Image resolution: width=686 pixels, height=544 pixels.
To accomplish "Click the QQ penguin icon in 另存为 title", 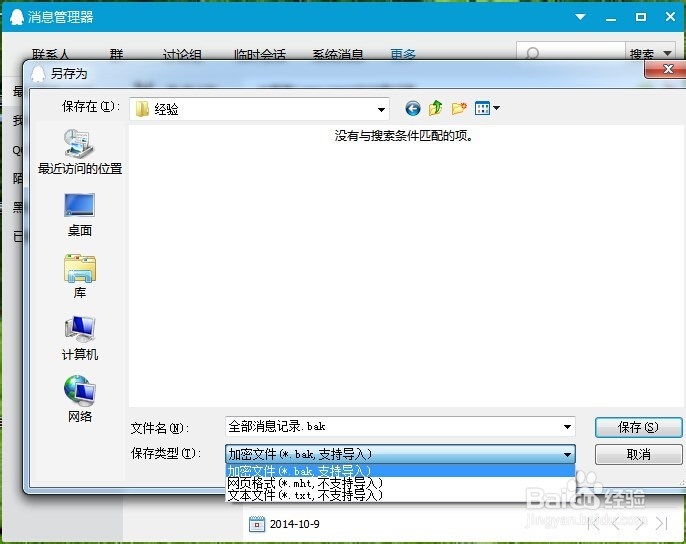I will coord(38,74).
